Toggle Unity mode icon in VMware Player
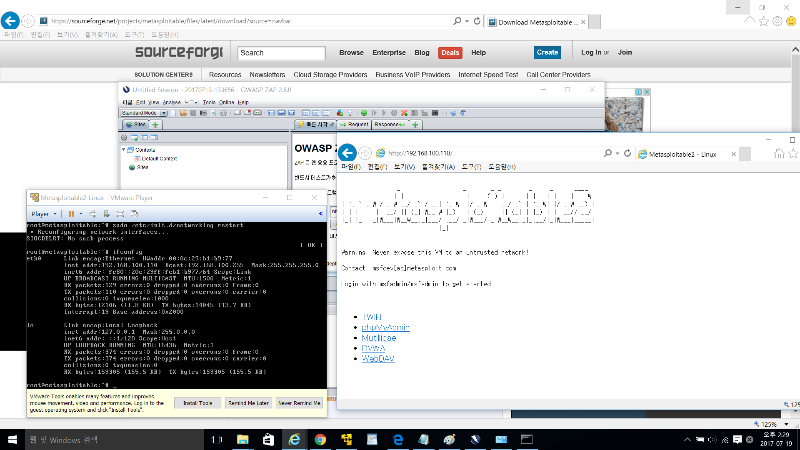Screen dimensions: 800x450 click(134, 214)
